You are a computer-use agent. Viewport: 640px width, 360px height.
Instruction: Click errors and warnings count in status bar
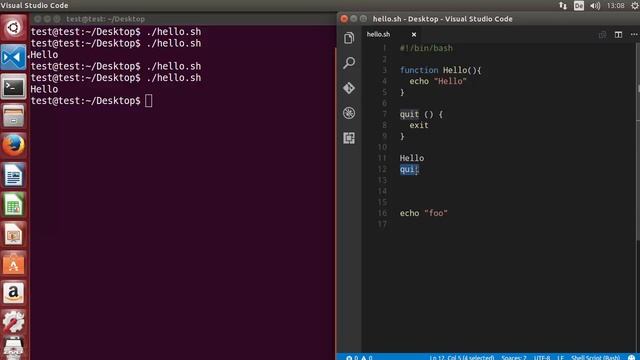(x=359, y=357)
